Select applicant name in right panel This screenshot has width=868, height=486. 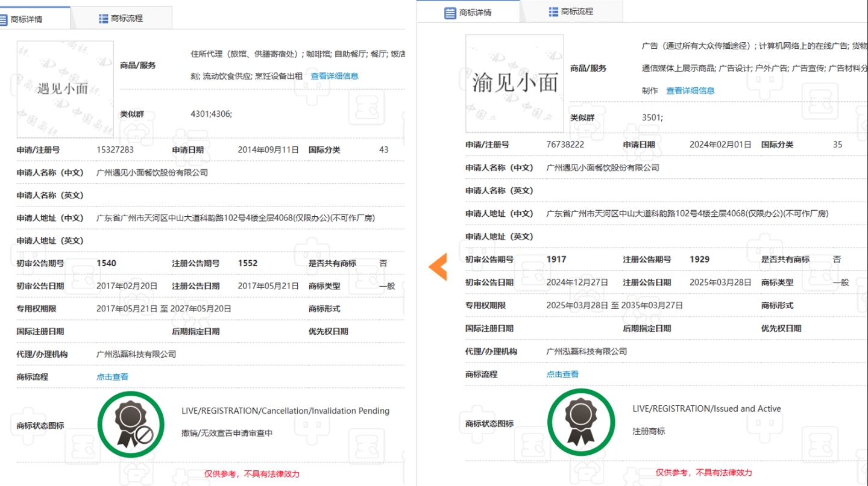click(603, 167)
